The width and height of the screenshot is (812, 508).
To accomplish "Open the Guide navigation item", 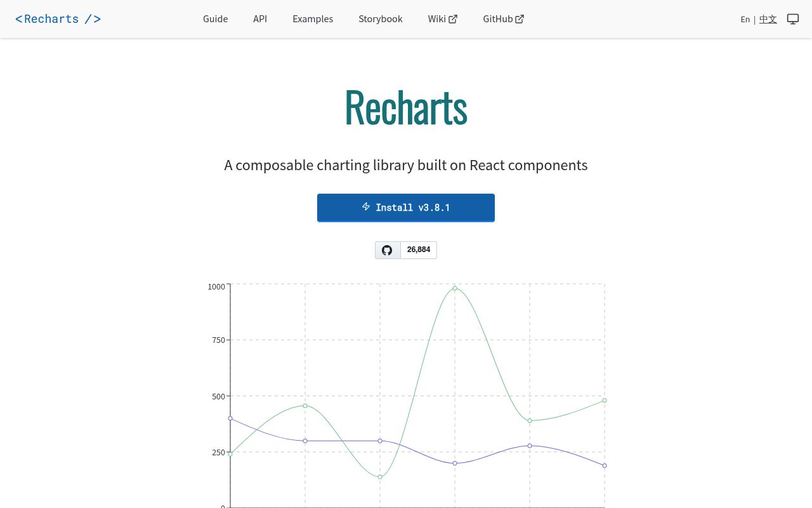I will (215, 18).
